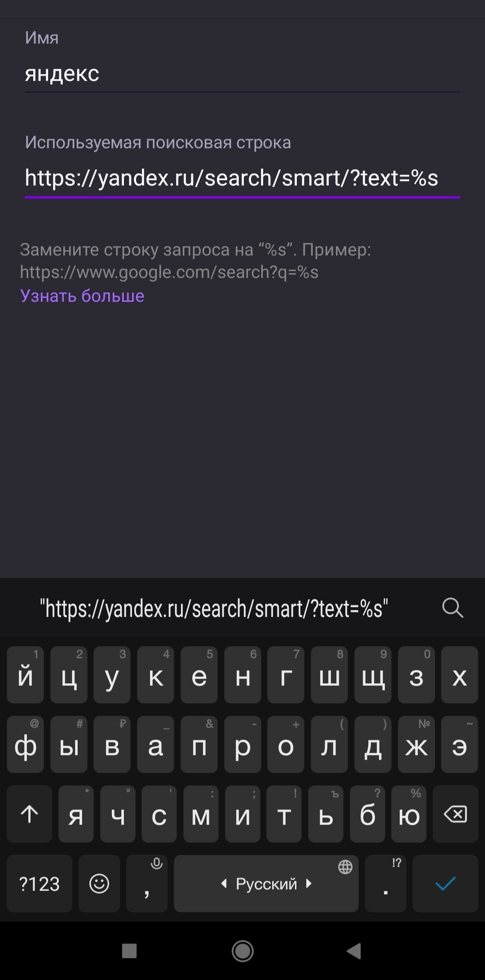
Task: Focus the Имя field containing яндекс
Action: 242,74
